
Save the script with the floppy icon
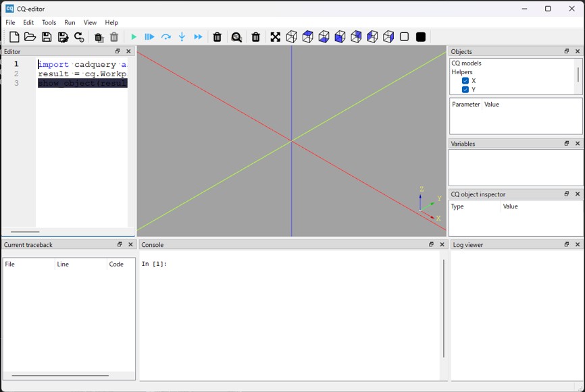point(47,37)
